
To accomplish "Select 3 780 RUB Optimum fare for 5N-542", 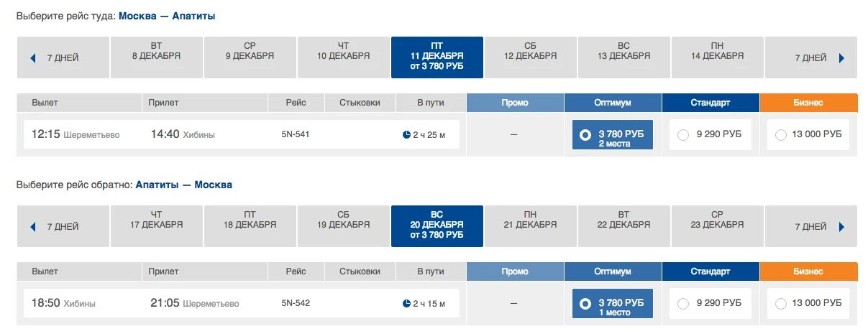I will (x=585, y=304).
